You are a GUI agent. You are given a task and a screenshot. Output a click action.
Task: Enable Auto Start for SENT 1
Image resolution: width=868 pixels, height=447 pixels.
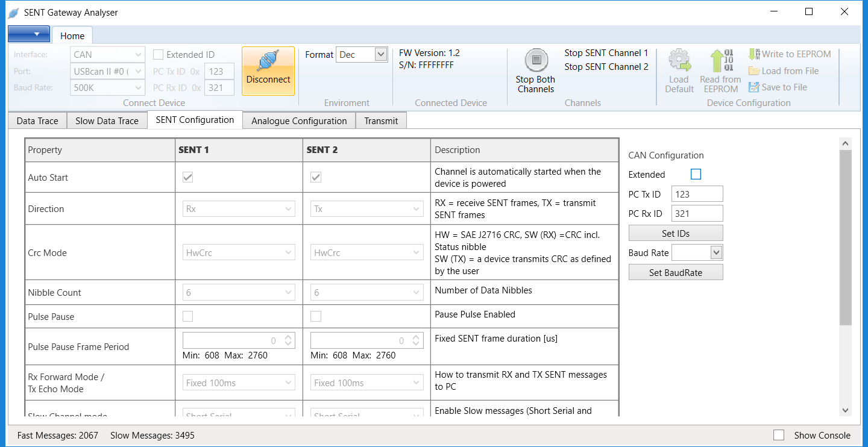187,177
